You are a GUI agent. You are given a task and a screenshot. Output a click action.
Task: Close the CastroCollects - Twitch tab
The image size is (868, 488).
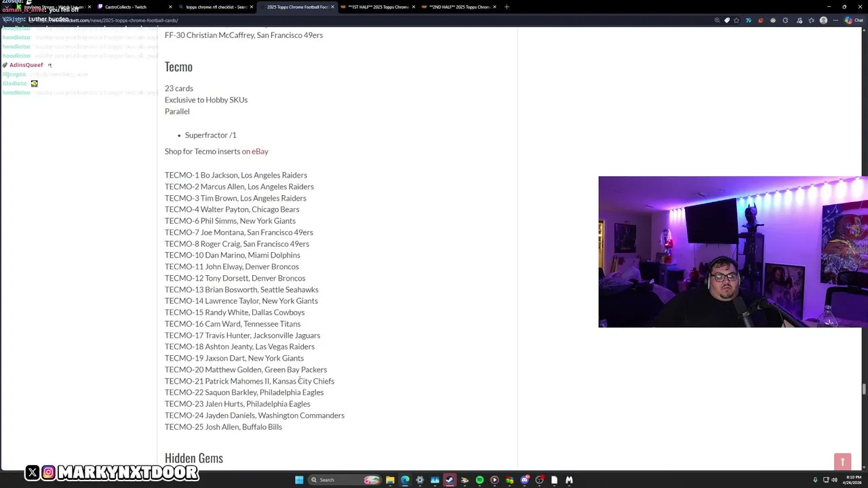click(170, 7)
